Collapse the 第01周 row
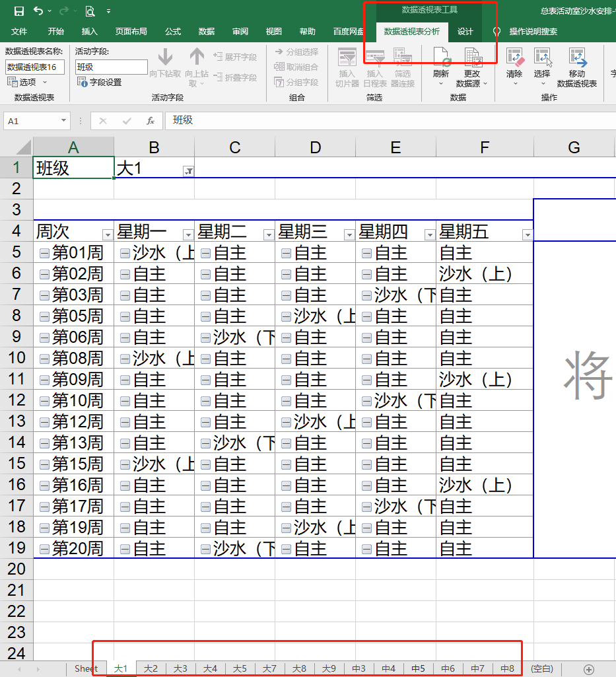Screen dimensions: 616x677 click(x=44, y=254)
